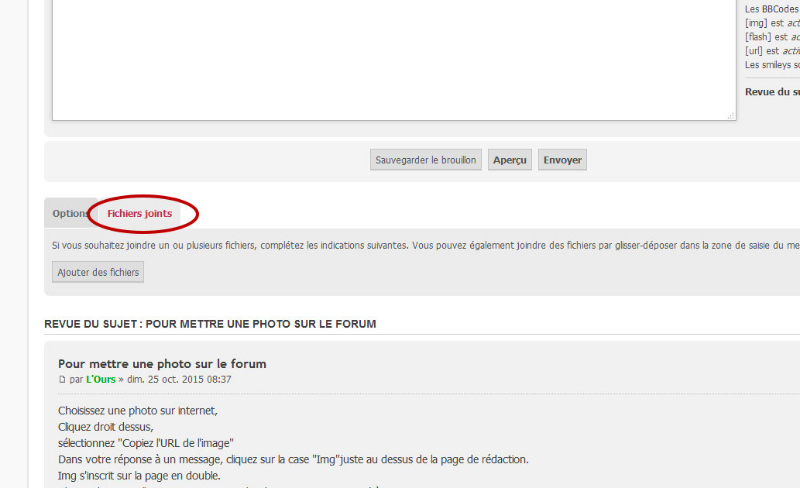The width and height of the screenshot is (800, 488).
Task: Open author L'Ours profile link
Action: (x=104, y=380)
